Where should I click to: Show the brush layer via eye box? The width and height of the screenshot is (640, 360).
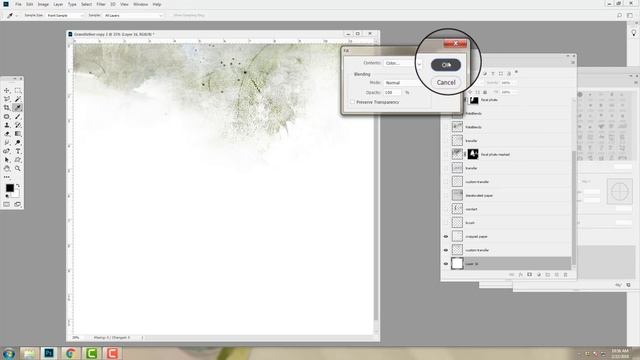pyautogui.click(x=446, y=222)
